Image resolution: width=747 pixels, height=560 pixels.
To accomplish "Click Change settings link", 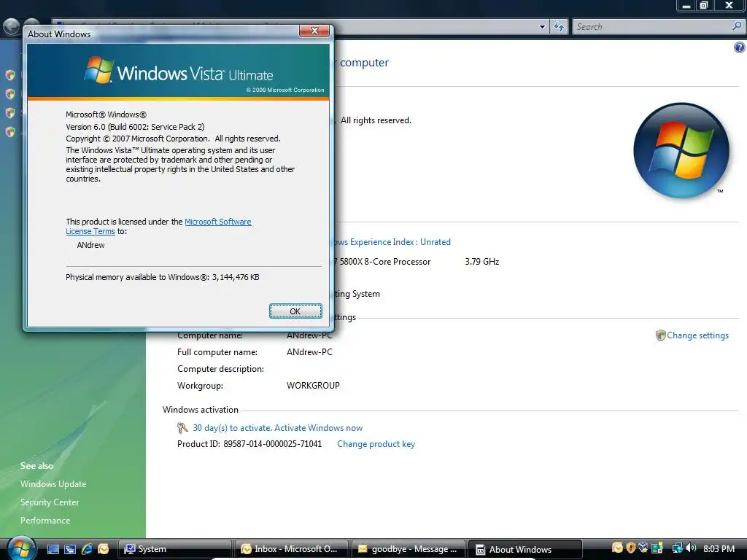I will pos(697,335).
